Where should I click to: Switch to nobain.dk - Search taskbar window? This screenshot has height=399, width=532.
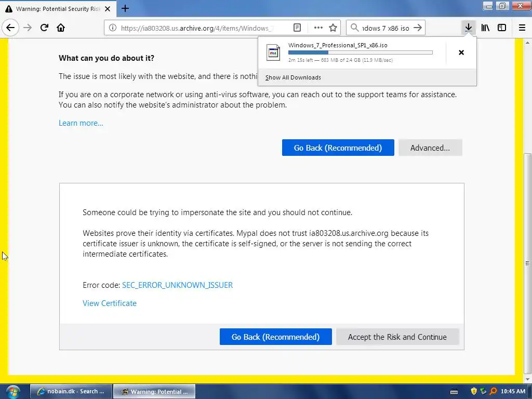[x=71, y=391]
